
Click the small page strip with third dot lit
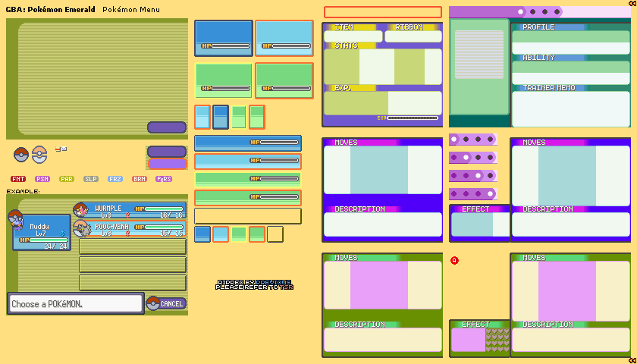pyautogui.click(x=473, y=175)
